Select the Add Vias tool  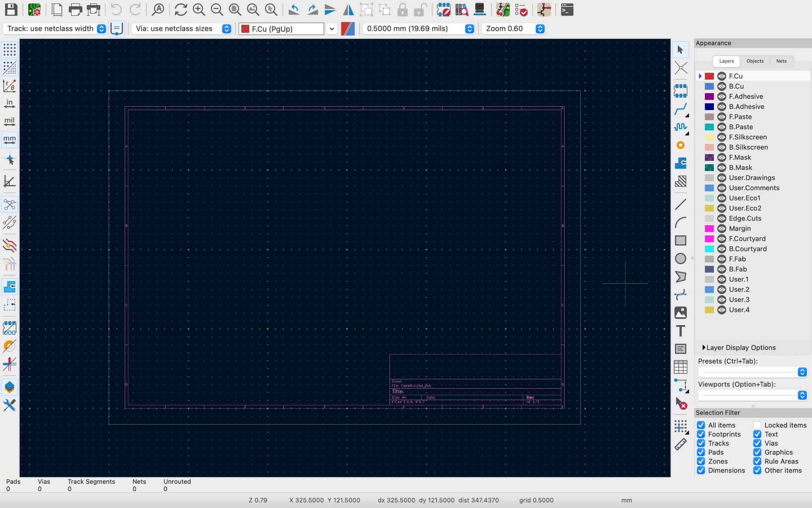pyautogui.click(x=680, y=145)
